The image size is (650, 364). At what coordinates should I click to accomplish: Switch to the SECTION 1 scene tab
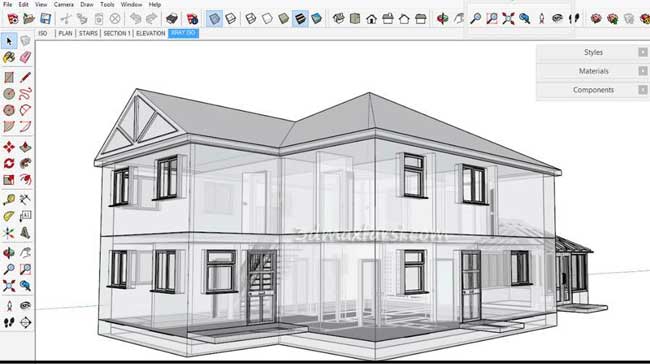116,33
